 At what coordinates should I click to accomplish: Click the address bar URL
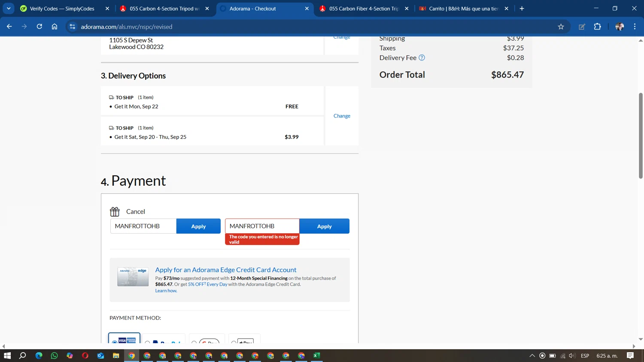coord(127,27)
